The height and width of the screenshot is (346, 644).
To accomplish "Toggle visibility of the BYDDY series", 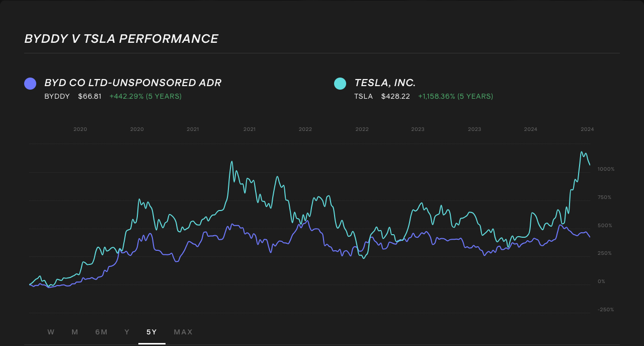I will click(30, 83).
